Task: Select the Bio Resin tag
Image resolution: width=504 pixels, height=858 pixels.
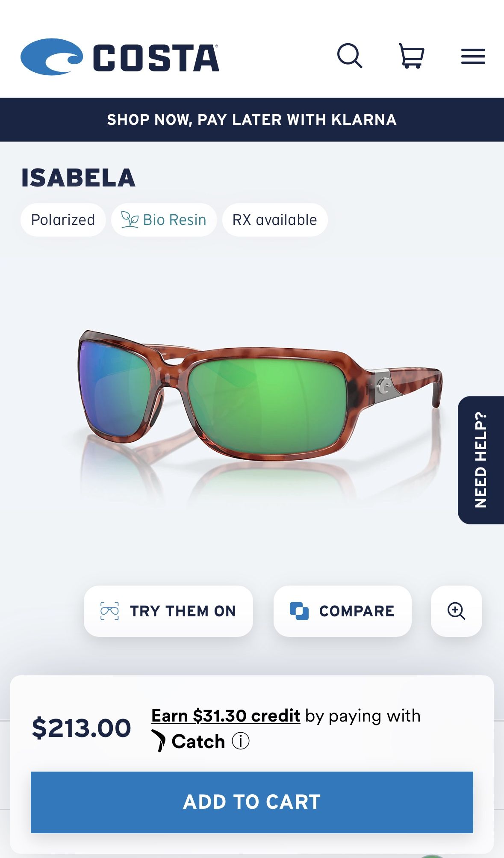Action: (164, 220)
